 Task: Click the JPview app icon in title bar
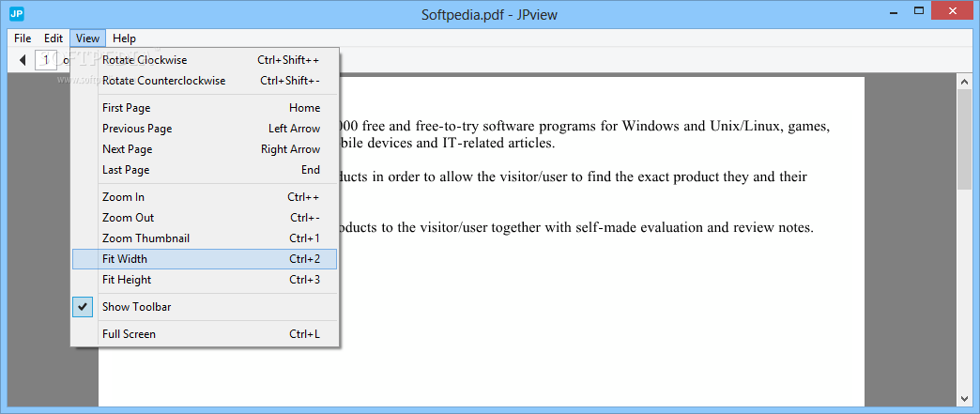coord(17,14)
